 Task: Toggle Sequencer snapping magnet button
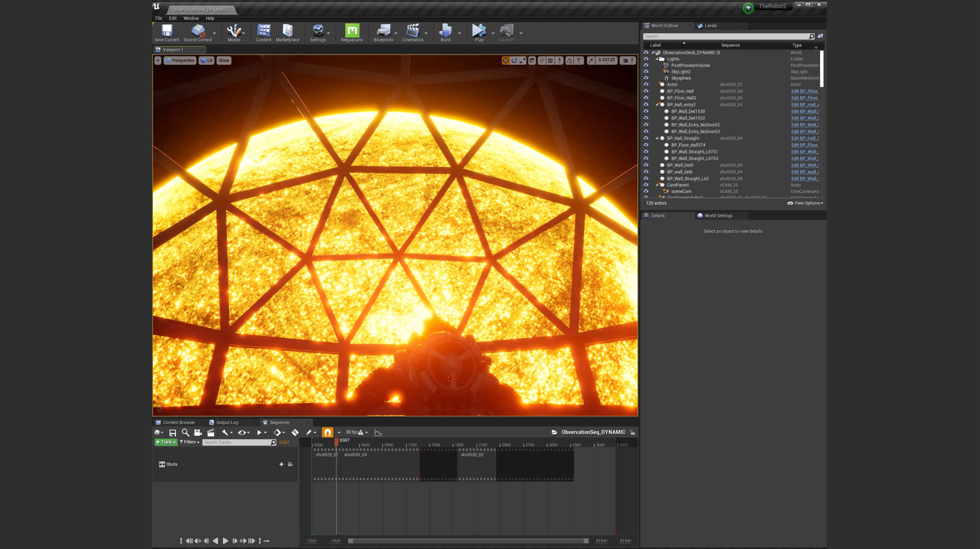[x=327, y=432]
